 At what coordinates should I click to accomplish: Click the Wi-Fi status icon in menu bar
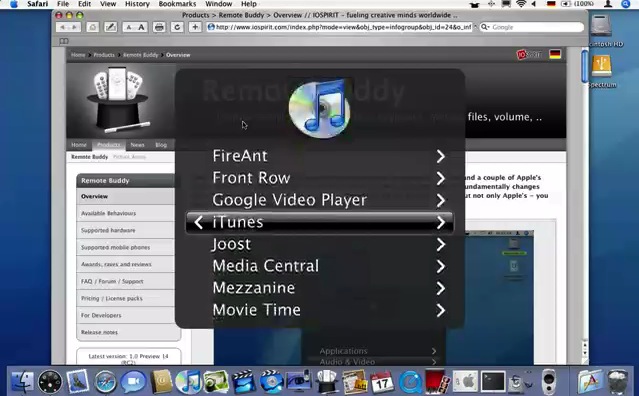(x=521, y=4)
